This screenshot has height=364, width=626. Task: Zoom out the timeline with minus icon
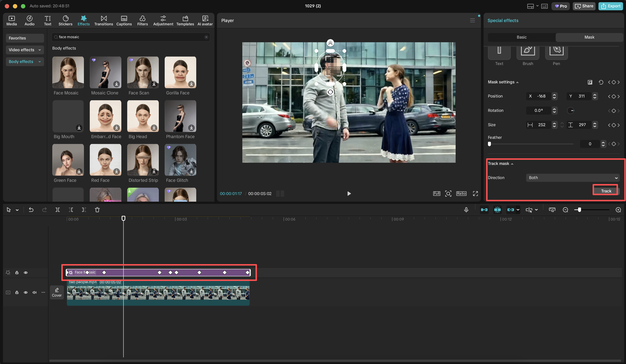(x=565, y=210)
